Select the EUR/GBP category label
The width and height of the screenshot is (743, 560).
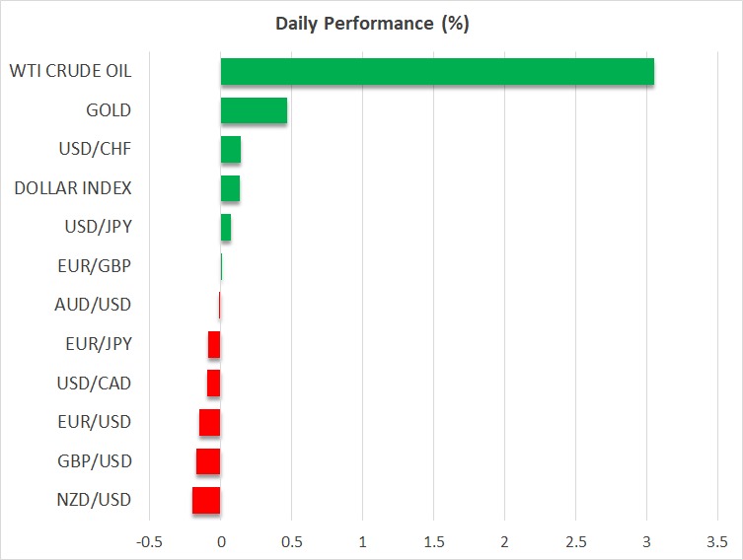coord(94,266)
